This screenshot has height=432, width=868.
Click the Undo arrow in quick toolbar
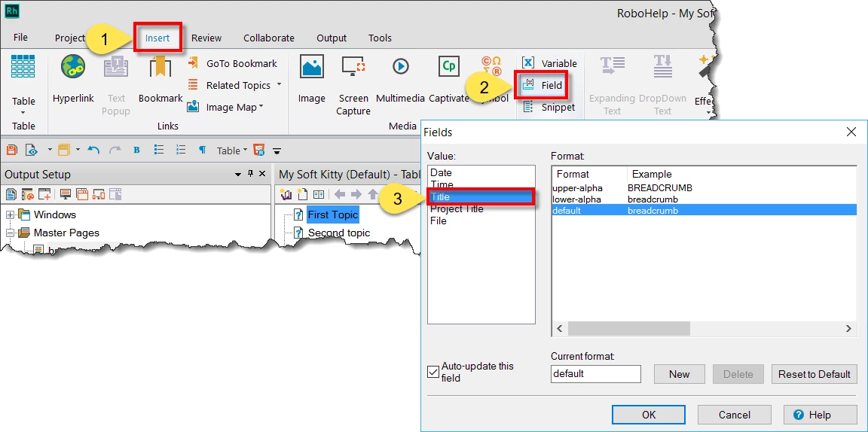point(93,150)
